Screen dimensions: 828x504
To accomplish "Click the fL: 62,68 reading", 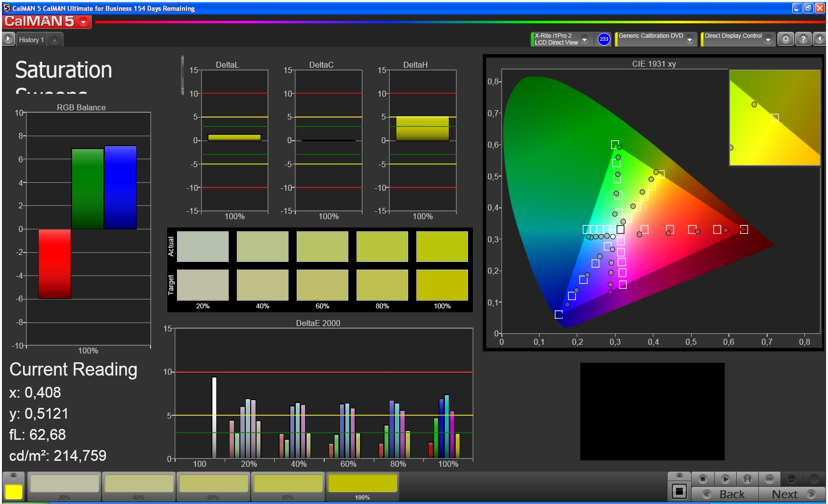I will click(x=37, y=434).
